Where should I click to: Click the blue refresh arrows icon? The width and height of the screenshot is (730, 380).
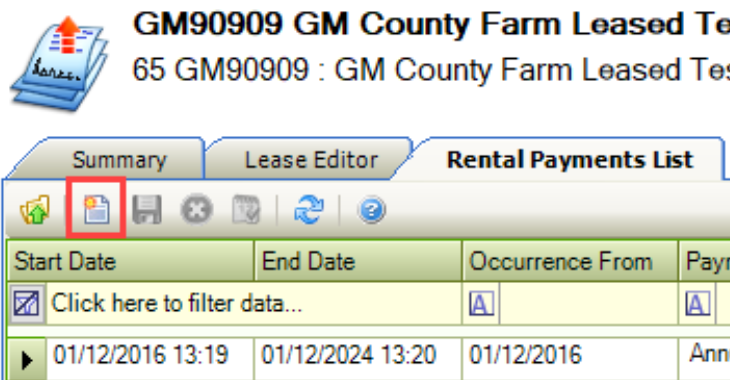click(309, 210)
